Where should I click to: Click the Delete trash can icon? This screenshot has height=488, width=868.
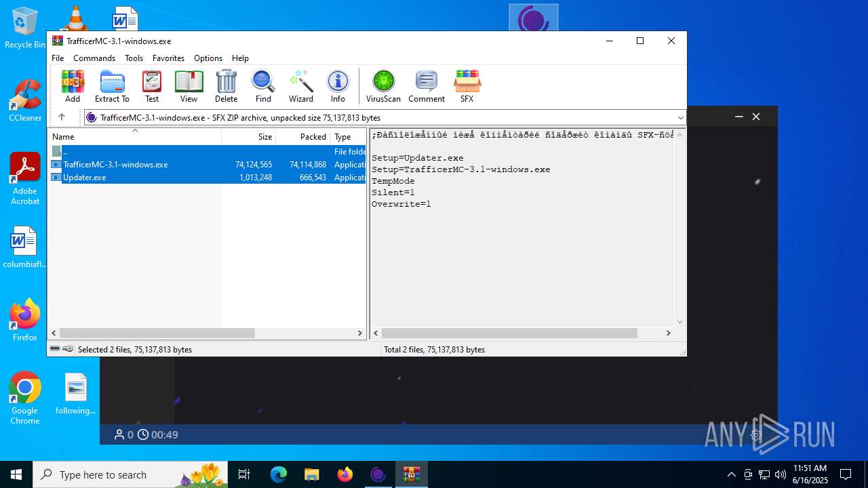coord(226,86)
